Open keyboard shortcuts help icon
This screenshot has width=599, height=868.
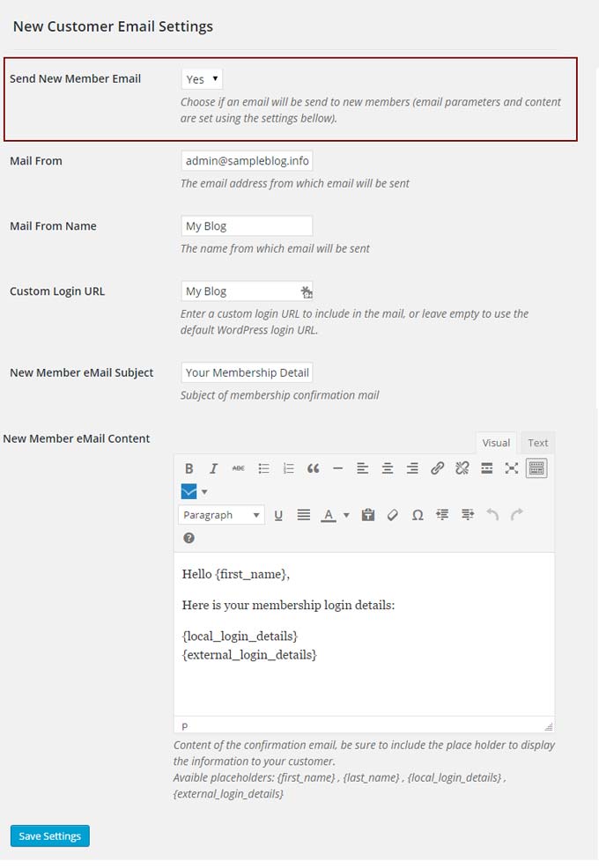point(189,538)
